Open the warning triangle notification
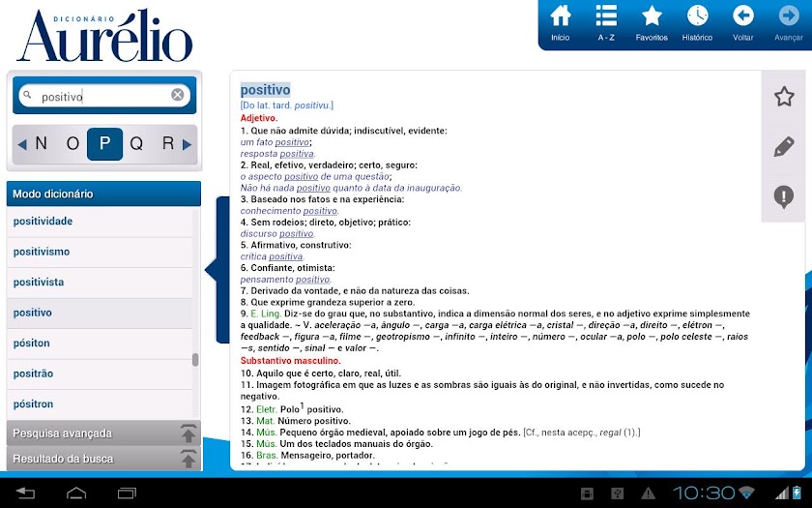The height and width of the screenshot is (508, 812). tap(648, 493)
